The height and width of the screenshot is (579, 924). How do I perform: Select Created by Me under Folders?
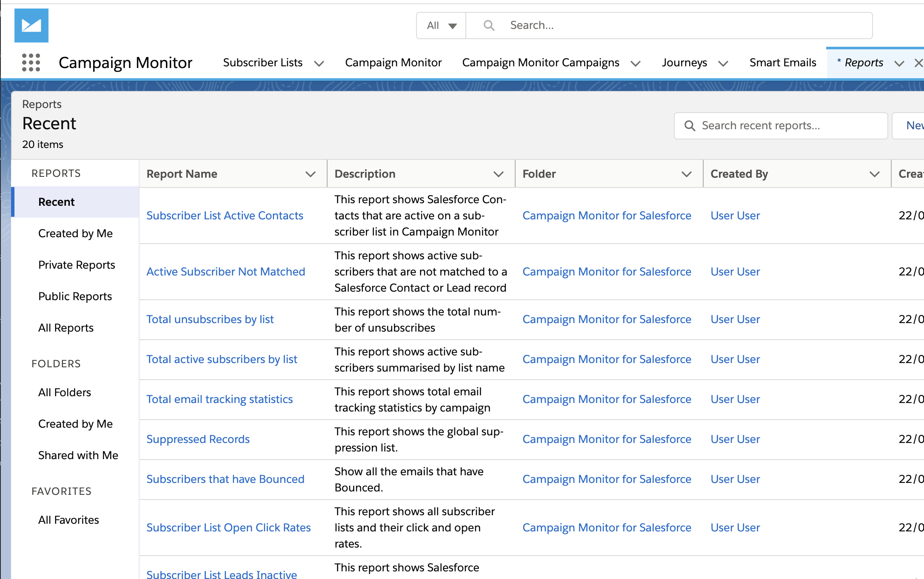(x=75, y=424)
